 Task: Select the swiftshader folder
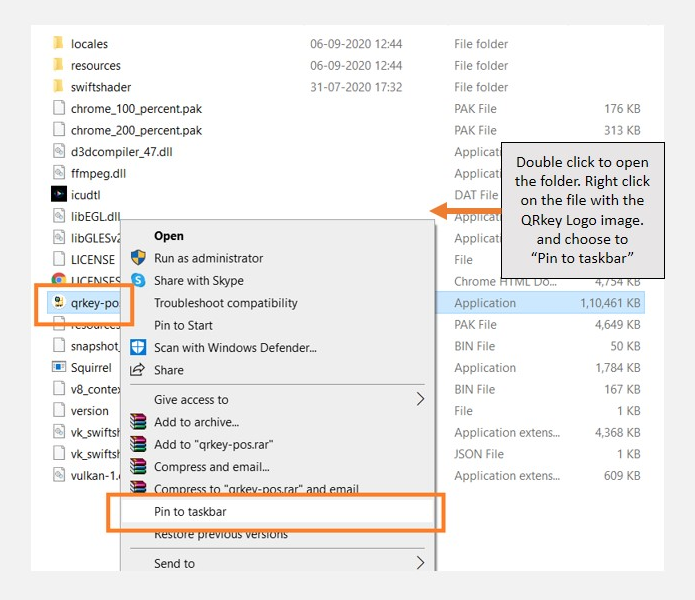(x=100, y=87)
